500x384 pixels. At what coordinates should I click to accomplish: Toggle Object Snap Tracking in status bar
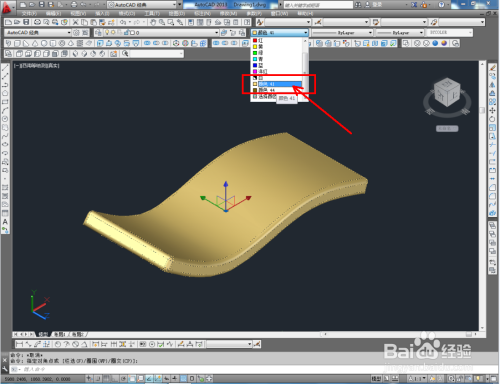coord(149,379)
